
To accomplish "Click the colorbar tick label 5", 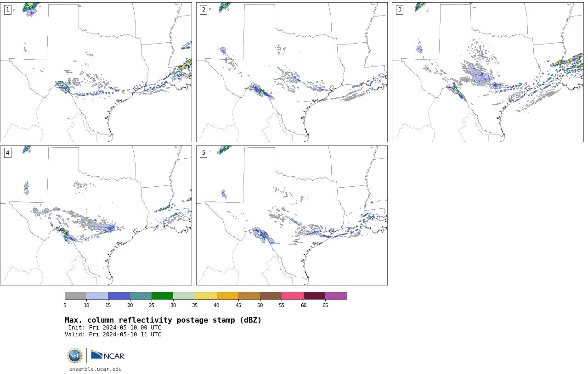I will coord(65,305).
